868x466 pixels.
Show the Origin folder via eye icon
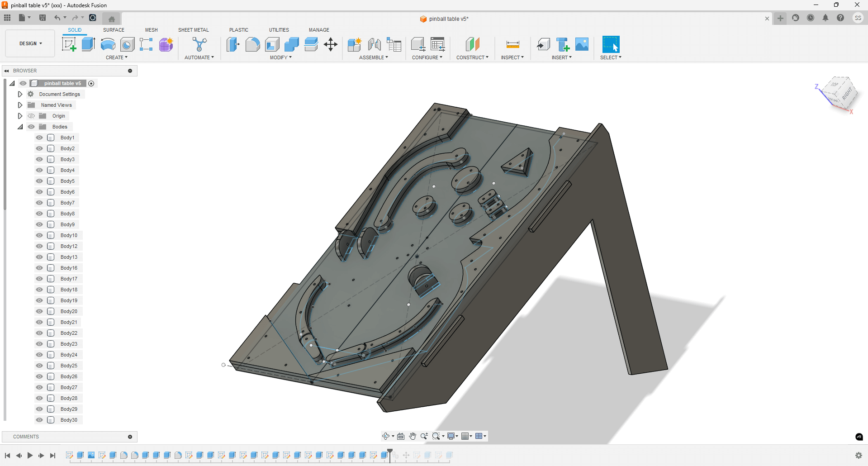click(x=31, y=116)
